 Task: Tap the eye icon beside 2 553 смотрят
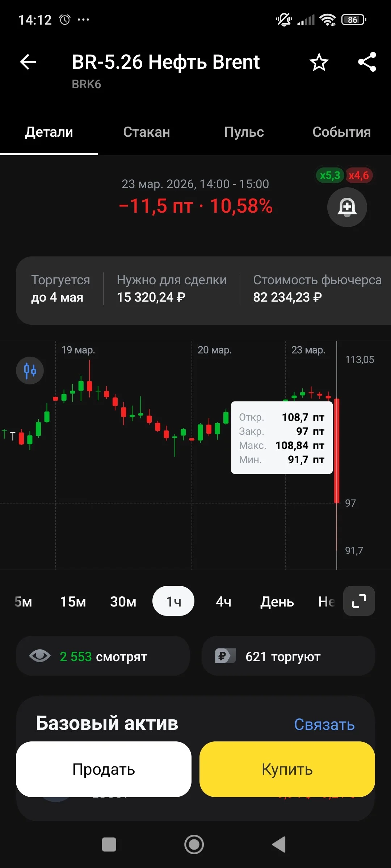pyautogui.click(x=40, y=656)
